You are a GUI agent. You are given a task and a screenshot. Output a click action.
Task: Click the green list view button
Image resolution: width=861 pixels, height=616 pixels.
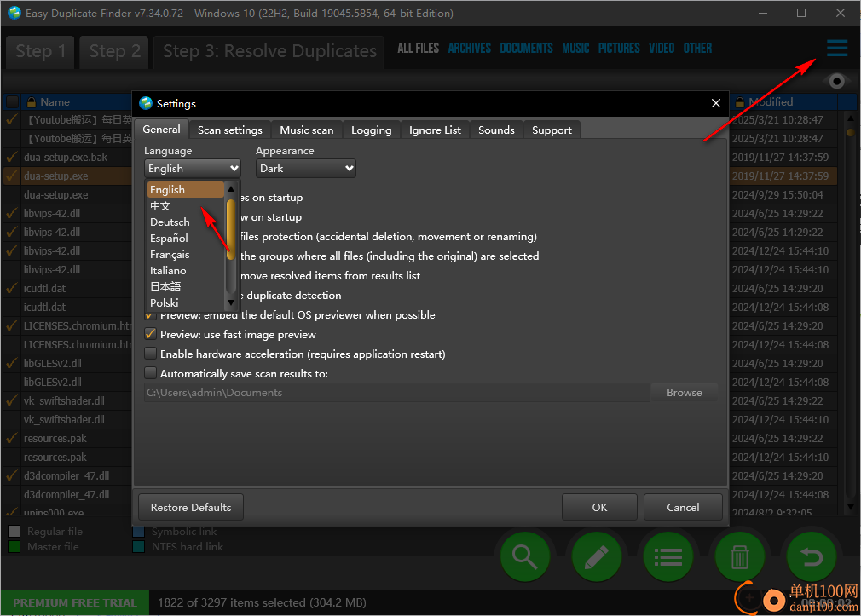[x=667, y=556]
